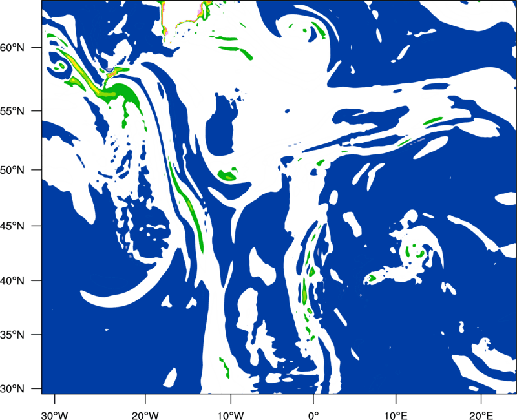The height and width of the screenshot is (420, 517).
Task: Click the 30°N latitude label
Action: click(12, 389)
